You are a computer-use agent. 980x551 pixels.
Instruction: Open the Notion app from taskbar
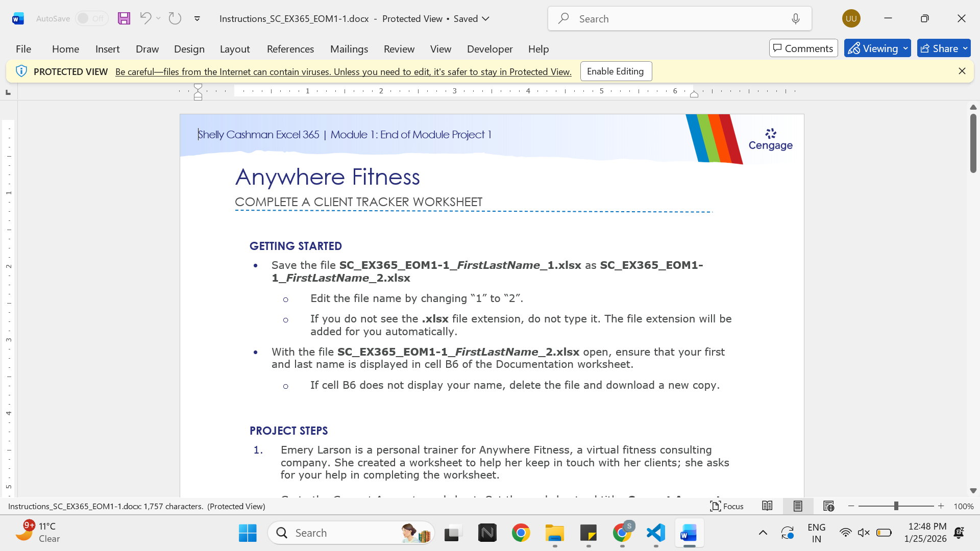[x=487, y=533]
